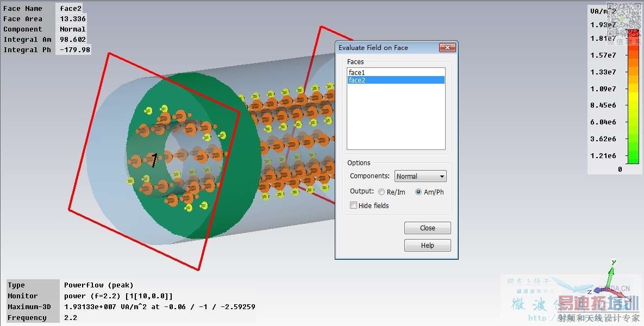The image size is (644, 326).
Task: Click the 1.93e7 legend maximum label
Action: (x=603, y=24)
